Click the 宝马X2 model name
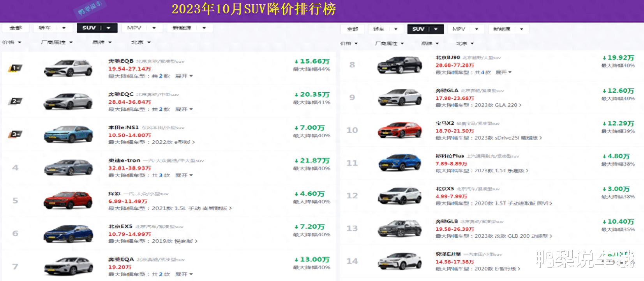Viewport: 644px width, 281px height. pos(445,123)
